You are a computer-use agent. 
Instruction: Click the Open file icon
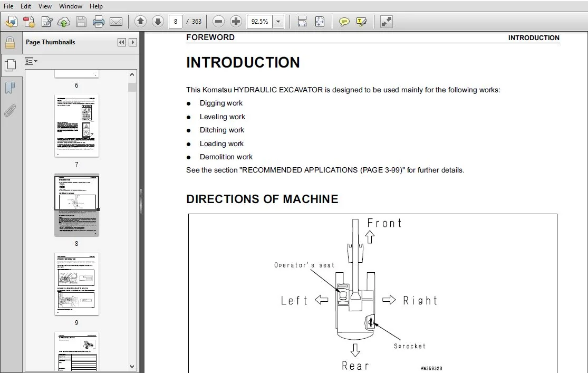12,22
